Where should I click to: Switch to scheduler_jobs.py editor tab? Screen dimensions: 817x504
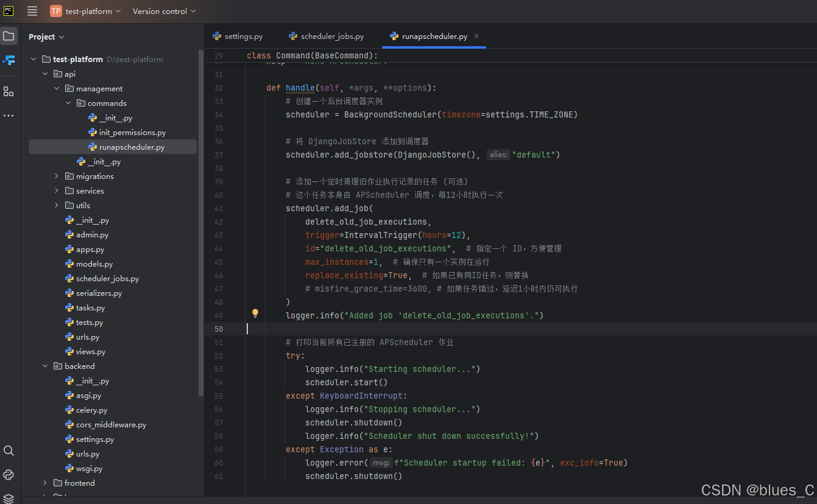pos(327,37)
